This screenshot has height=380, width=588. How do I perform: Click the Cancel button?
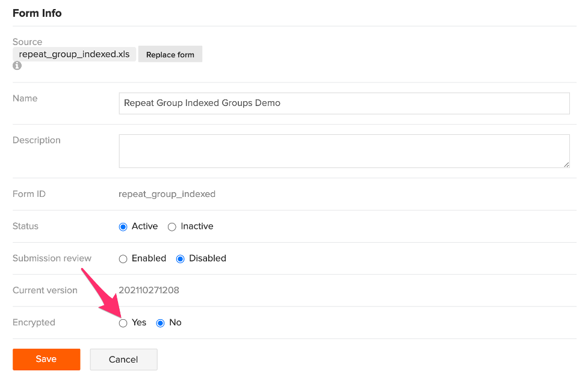coord(123,360)
